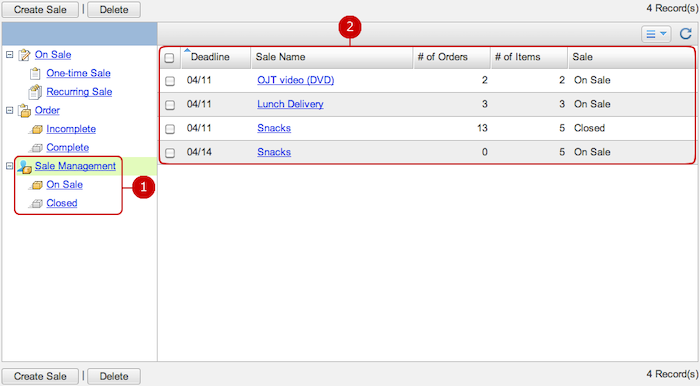This screenshot has width=700, height=386.
Task: Click the On Sale status of OJT video row
Action: click(x=592, y=80)
